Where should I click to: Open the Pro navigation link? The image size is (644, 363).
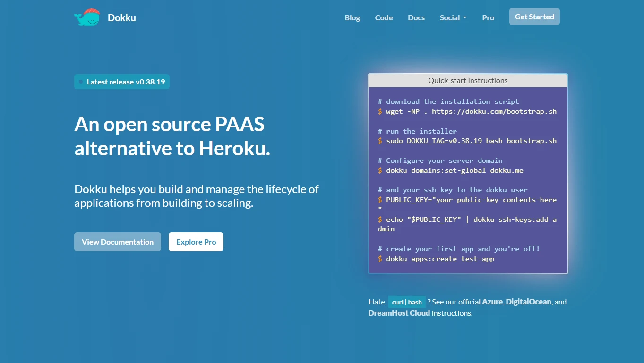pyautogui.click(x=488, y=18)
